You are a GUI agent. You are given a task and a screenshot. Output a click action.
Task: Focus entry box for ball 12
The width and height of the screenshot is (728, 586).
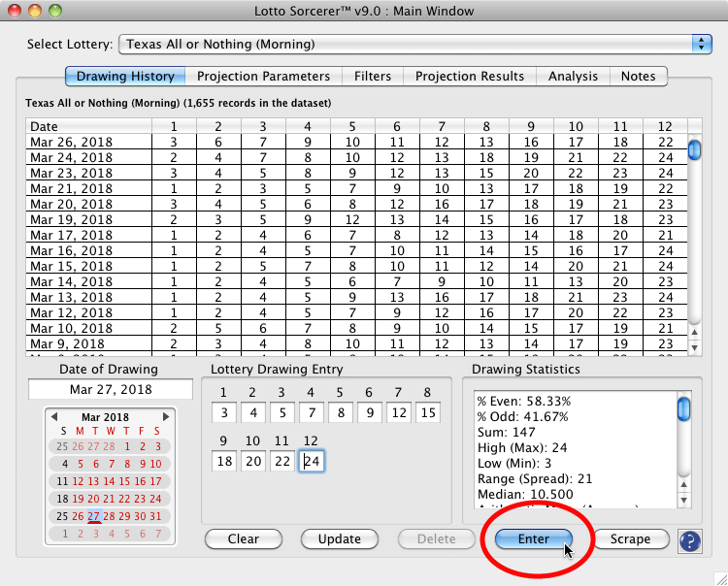point(311,461)
